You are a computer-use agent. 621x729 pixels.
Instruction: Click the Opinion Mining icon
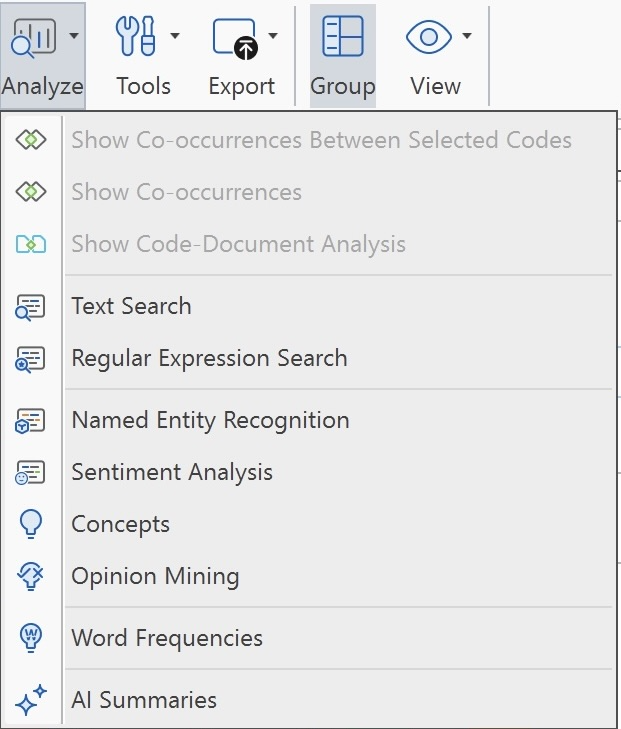pos(31,577)
